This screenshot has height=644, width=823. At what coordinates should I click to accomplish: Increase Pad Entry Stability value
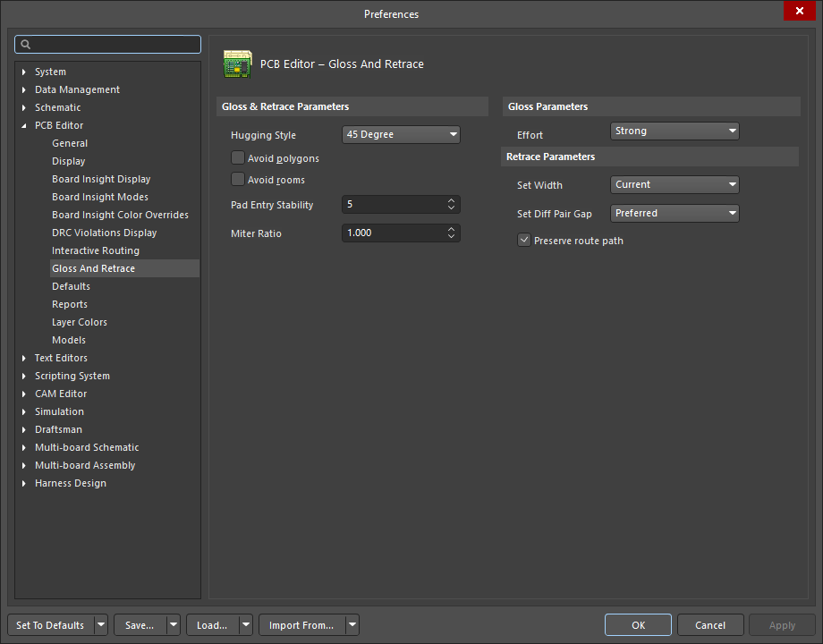[x=452, y=200]
